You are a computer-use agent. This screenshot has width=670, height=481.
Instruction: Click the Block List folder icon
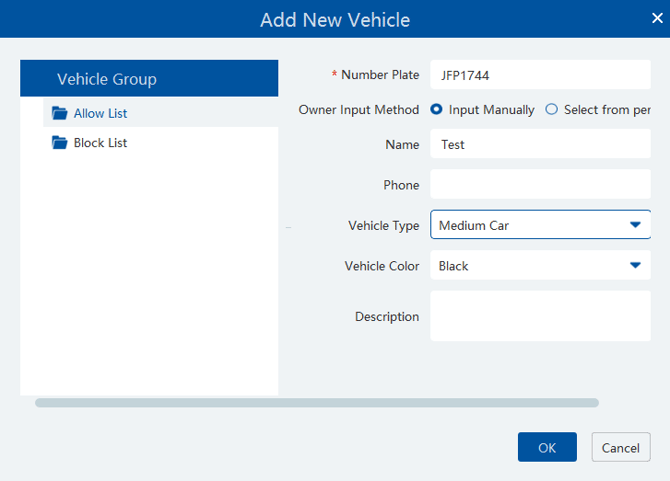tap(59, 143)
